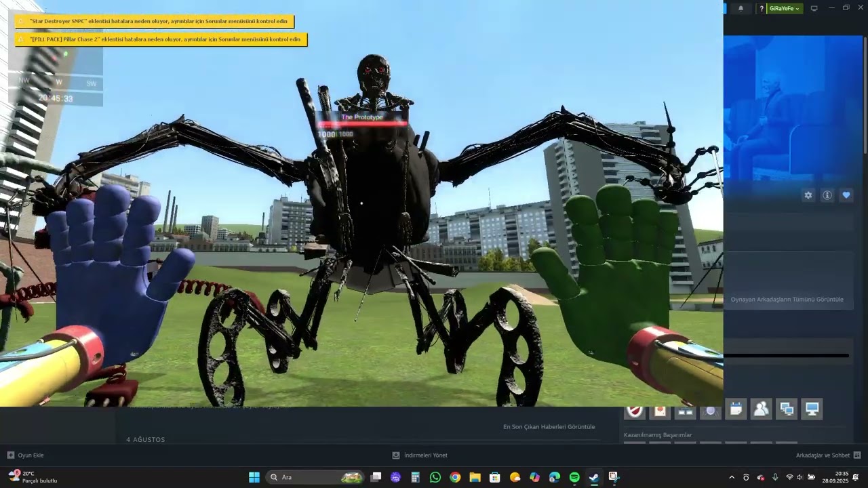Show game info icon in Steam library
The width and height of the screenshot is (868, 488).
[827, 195]
